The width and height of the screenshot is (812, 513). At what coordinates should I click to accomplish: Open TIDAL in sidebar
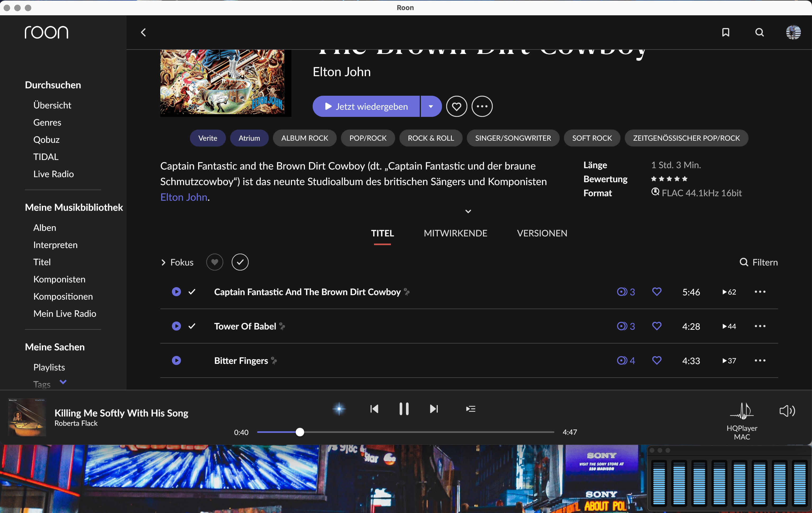coord(46,157)
